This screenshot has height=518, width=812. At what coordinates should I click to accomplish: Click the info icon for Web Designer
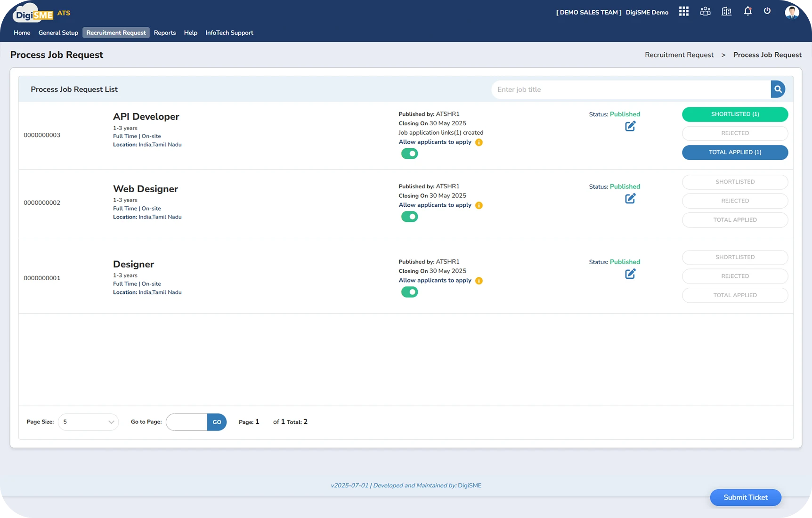(x=479, y=205)
